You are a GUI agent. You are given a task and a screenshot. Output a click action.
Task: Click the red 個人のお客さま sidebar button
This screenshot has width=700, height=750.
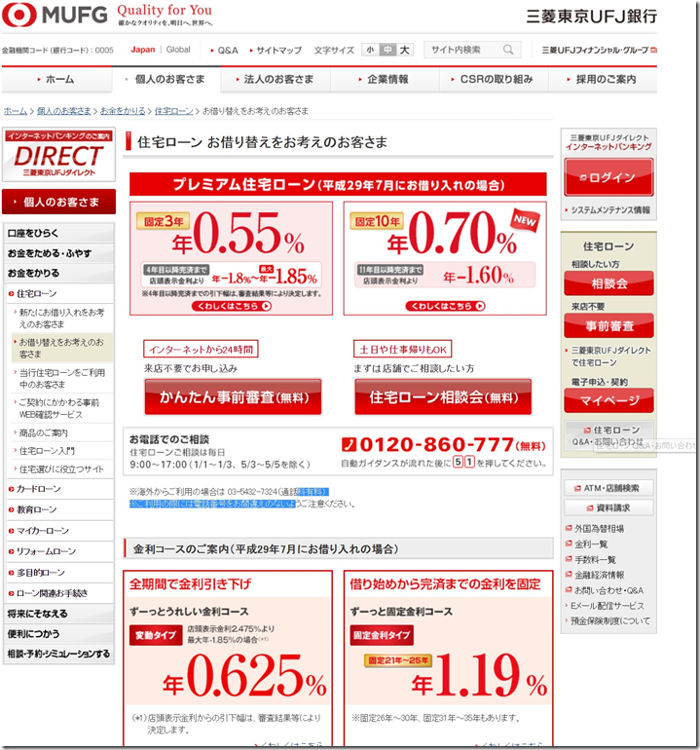point(58,202)
